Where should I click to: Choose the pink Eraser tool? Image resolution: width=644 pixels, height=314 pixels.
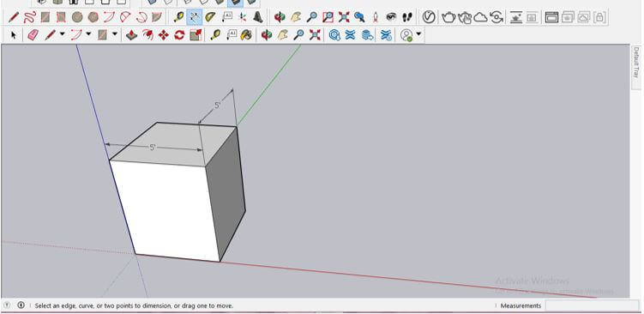[33, 35]
